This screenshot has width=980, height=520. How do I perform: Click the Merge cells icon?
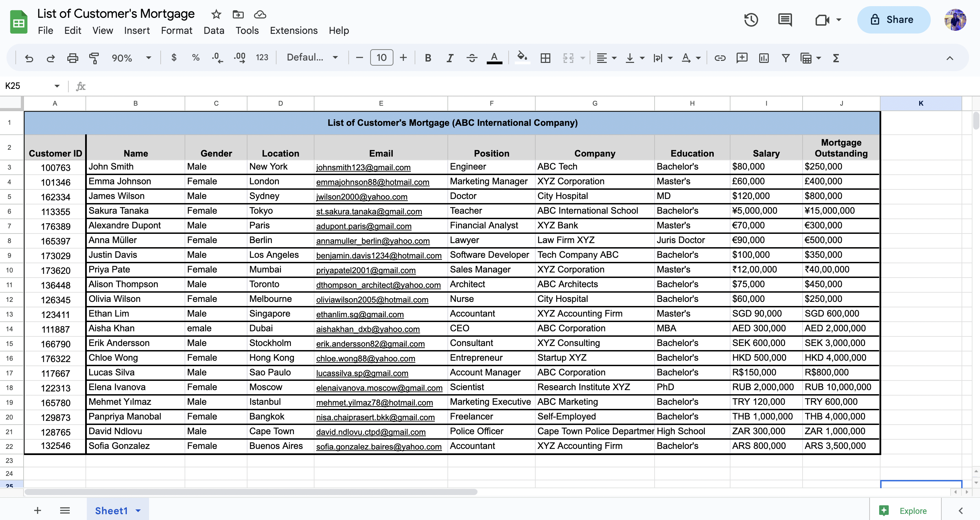568,58
